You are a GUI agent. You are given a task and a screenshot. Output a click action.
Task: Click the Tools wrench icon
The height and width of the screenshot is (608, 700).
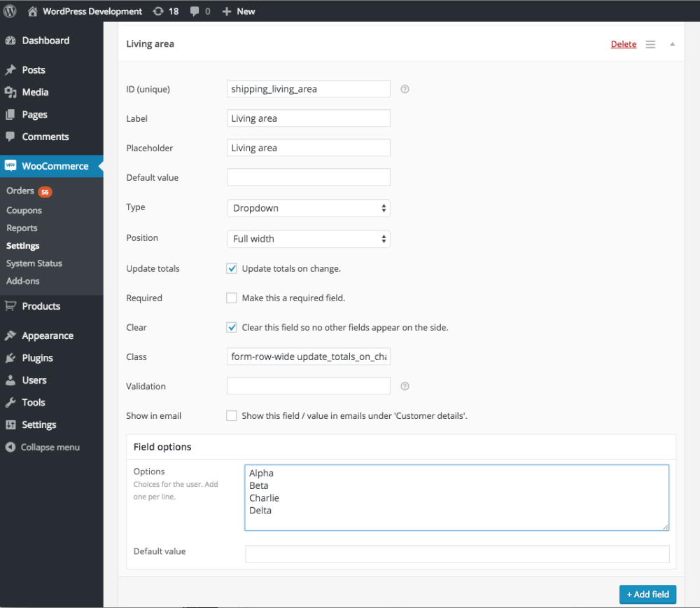(x=10, y=403)
